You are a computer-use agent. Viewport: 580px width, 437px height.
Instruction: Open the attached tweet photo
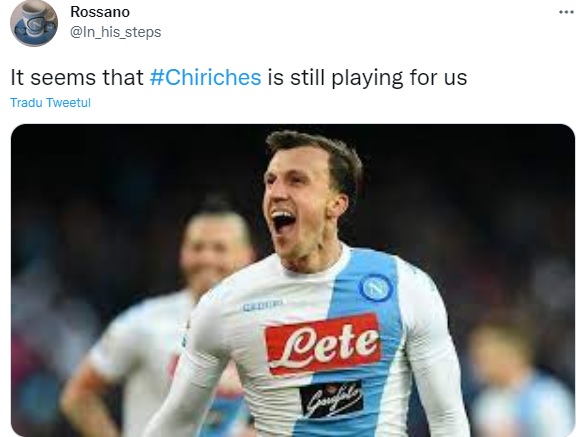(x=293, y=280)
